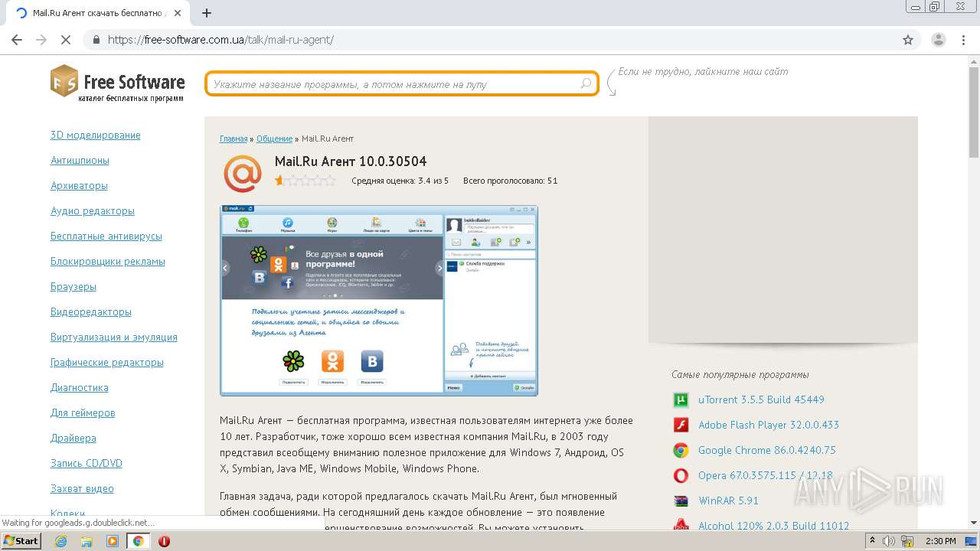The image size is (980, 551).
Task: Open Браузеры category
Action: (x=73, y=286)
